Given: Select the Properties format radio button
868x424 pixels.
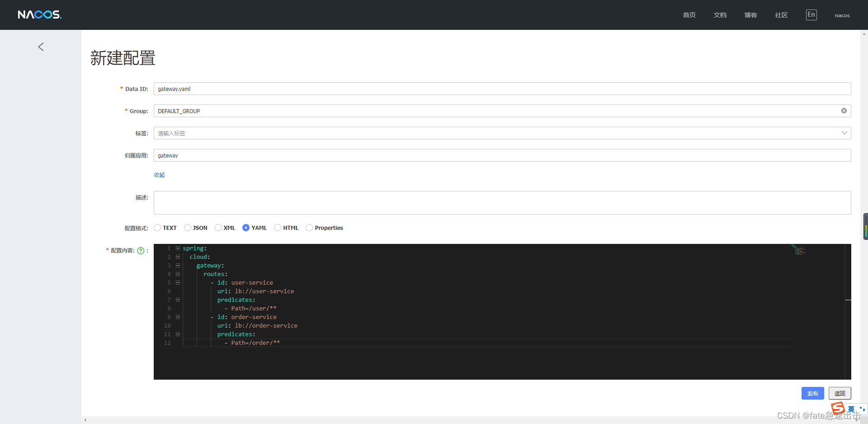Looking at the screenshot, I should click(309, 228).
